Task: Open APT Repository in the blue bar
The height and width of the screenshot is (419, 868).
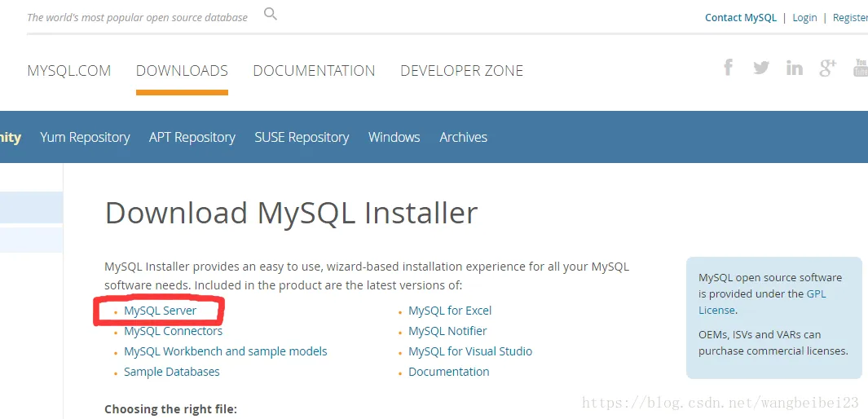Action: [192, 137]
